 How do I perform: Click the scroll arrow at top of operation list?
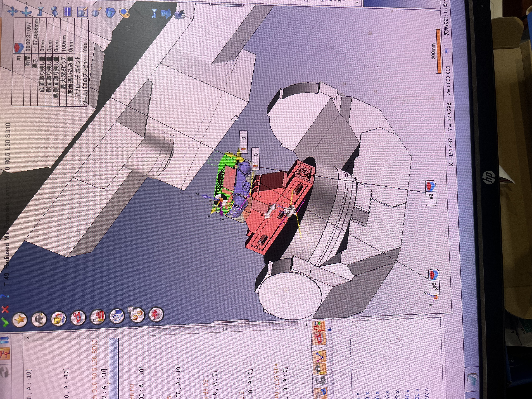[28, 337]
